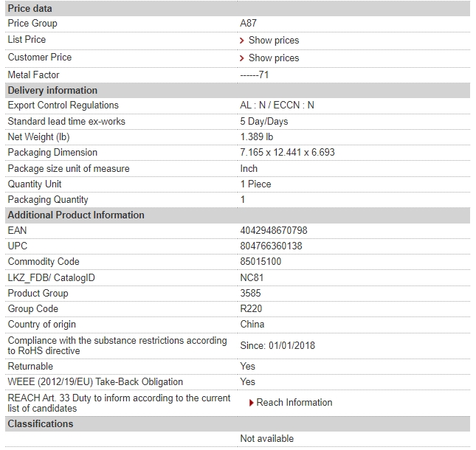
Task: Click the Package size unit of measure label
Action: [69, 168]
